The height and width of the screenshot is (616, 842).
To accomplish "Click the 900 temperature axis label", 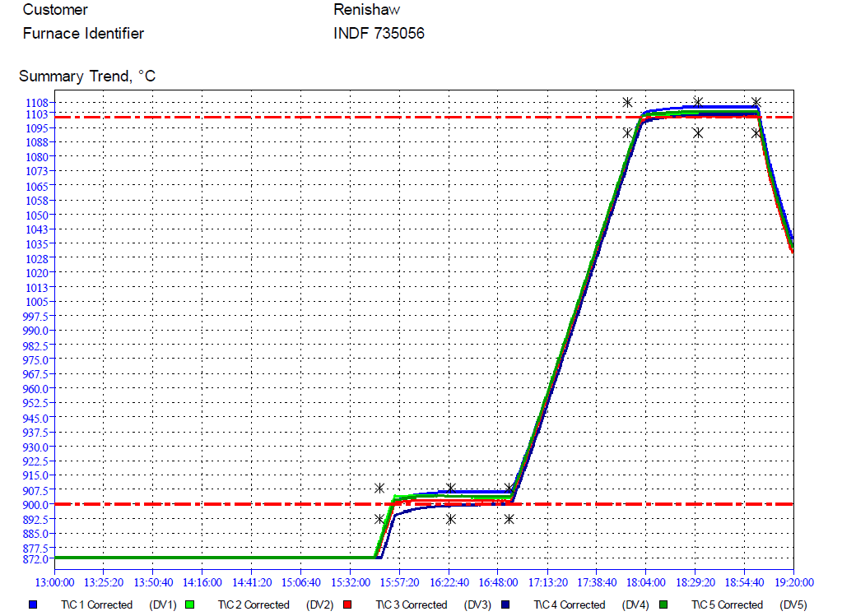I will pos(40,504).
